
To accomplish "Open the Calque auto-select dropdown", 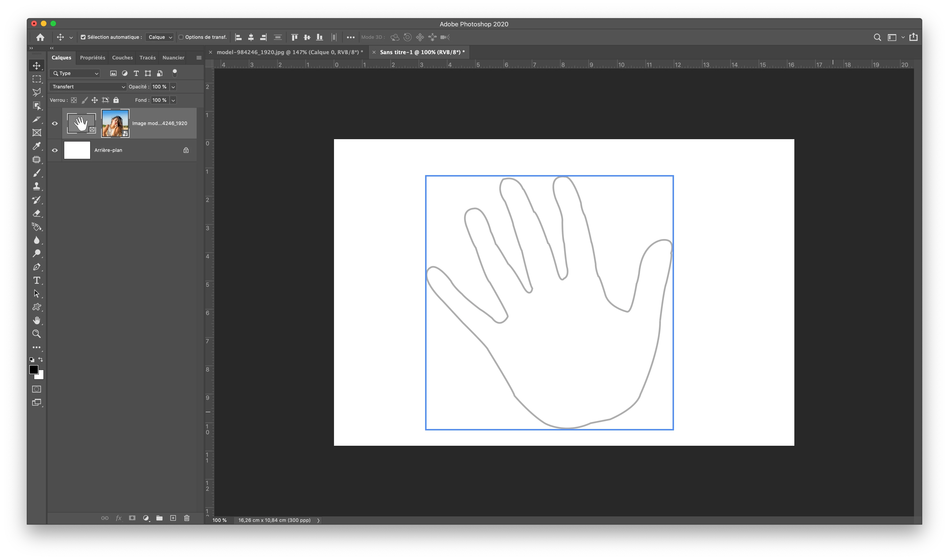I will click(x=160, y=37).
